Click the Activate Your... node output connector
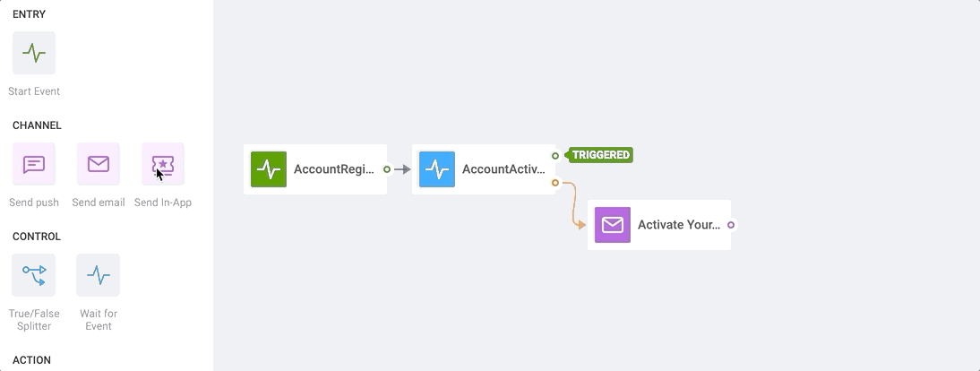The height and width of the screenshot is (371, 980). tap(731, 225)
